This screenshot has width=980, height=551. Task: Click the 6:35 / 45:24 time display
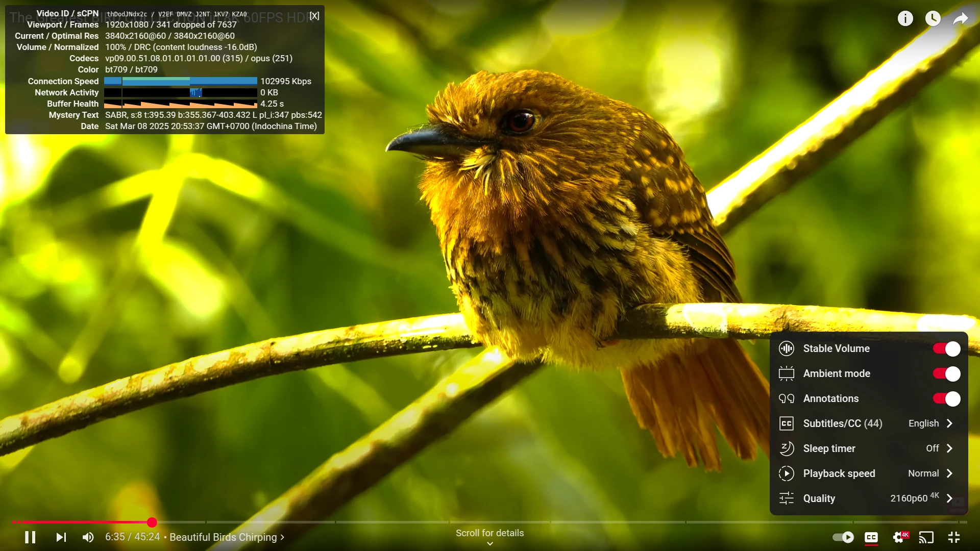pyautogui.click(x=133, y=537)
